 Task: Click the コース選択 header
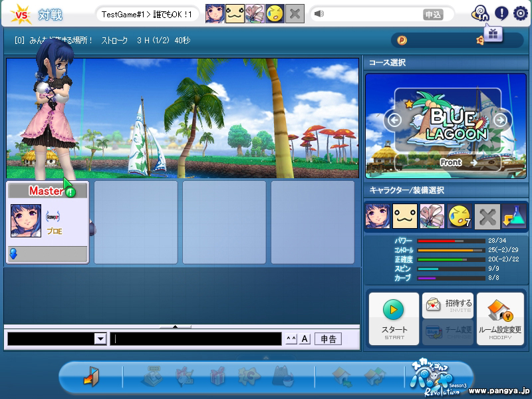point(387,63)
